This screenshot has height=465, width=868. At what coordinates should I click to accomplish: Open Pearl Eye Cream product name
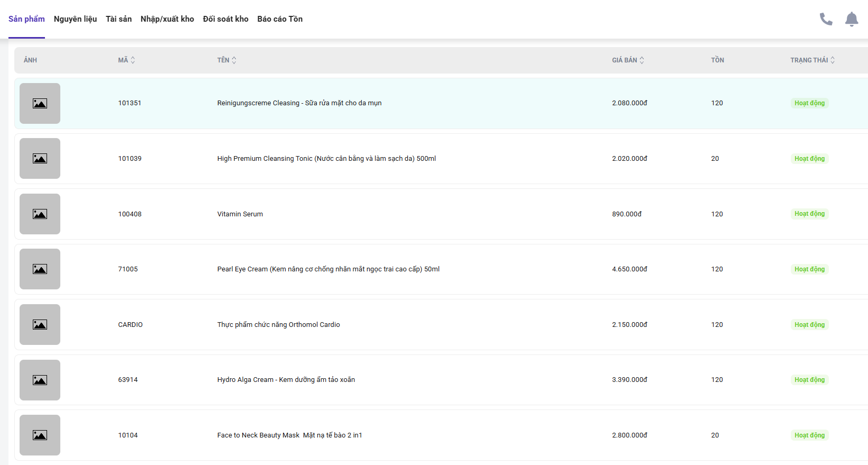pyautogui.click(x=328, y=269)
